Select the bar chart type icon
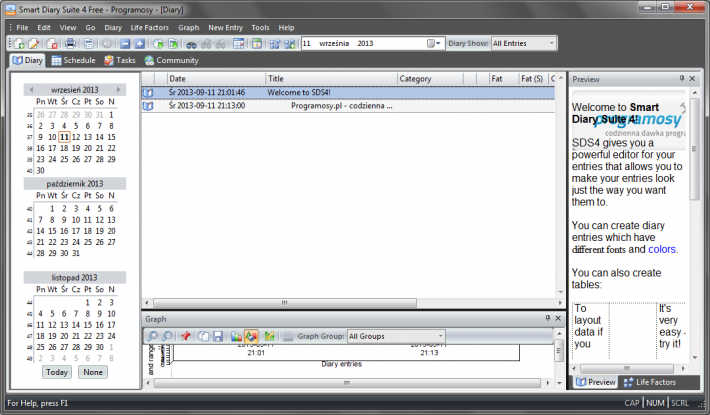710x415 pixels. point(236,336)
